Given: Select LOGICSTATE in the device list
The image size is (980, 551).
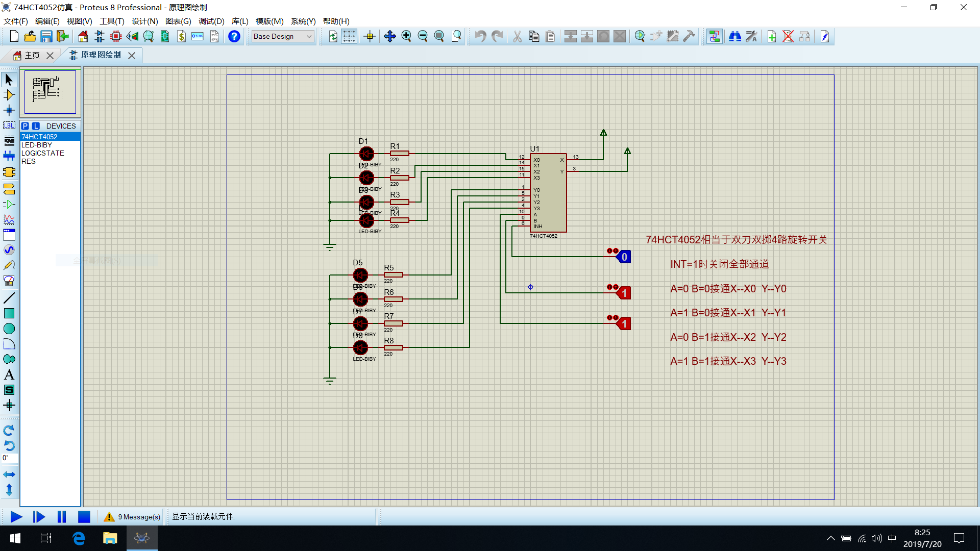Looking at the screenshot, I should 50,153.
